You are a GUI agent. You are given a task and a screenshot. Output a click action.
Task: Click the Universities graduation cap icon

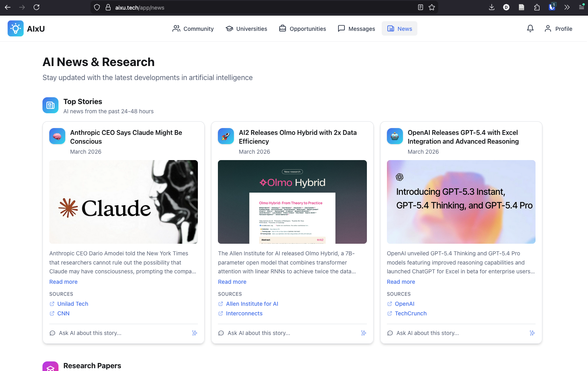(x=229, y=28)
